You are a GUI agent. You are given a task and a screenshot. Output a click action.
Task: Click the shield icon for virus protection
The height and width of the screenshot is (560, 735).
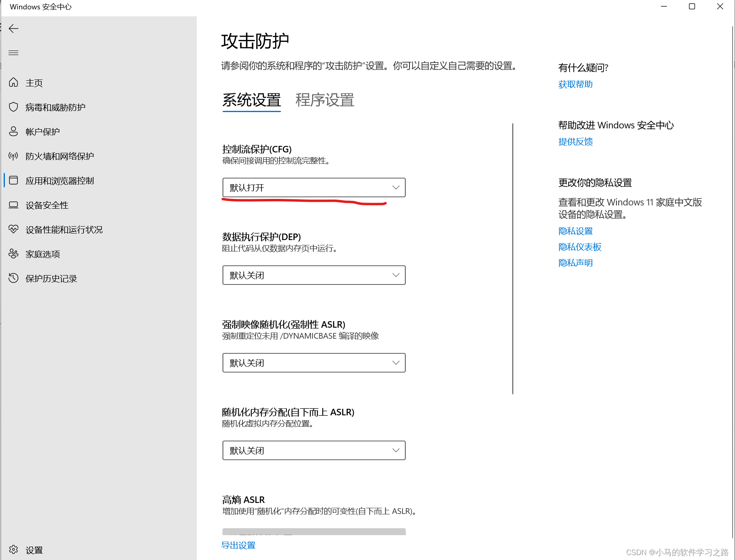click(13, 107)
